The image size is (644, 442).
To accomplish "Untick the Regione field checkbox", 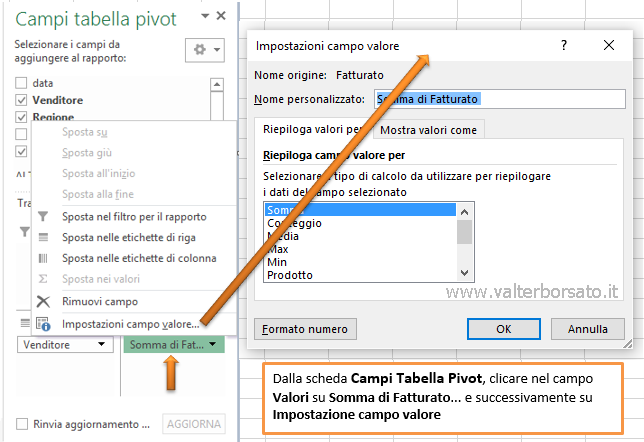I will coord(21,117).
